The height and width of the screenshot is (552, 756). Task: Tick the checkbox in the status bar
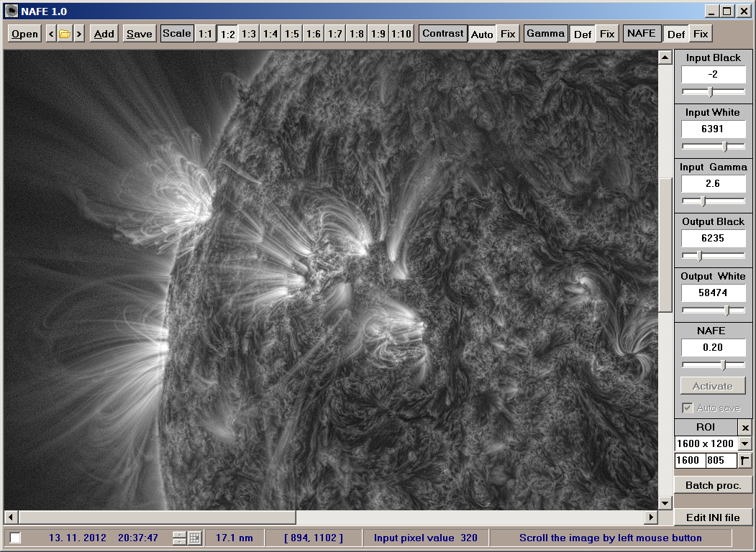tap(15, 538)
